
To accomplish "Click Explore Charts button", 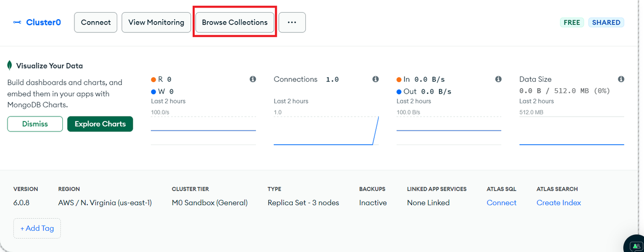I will [x=100, y=124].
